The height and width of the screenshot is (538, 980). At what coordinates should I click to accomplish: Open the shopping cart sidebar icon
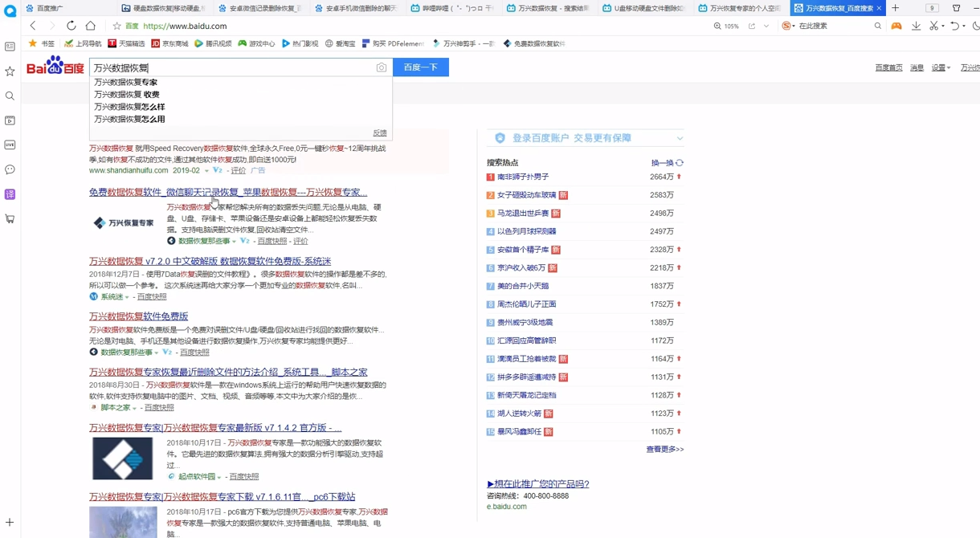tap(10, 218)
